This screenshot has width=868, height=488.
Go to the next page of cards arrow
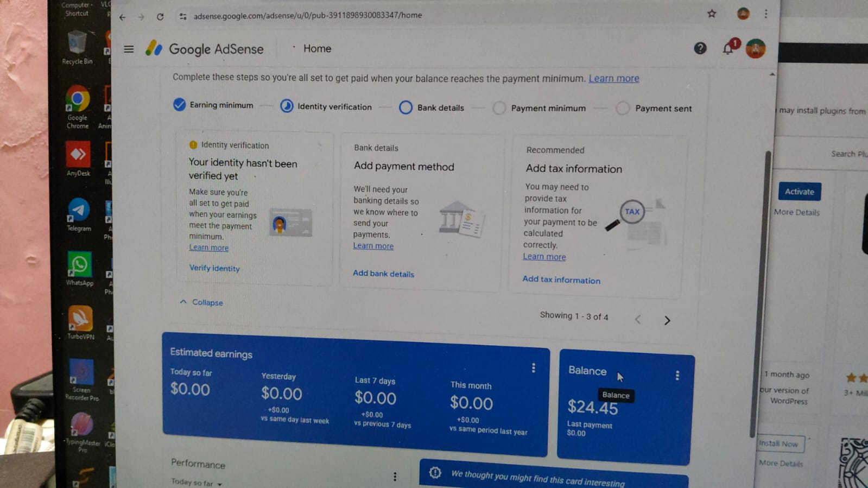tap(667, 321)
